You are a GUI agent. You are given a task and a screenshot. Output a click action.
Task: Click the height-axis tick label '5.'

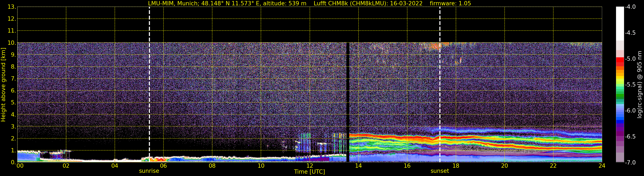[13, 102]
